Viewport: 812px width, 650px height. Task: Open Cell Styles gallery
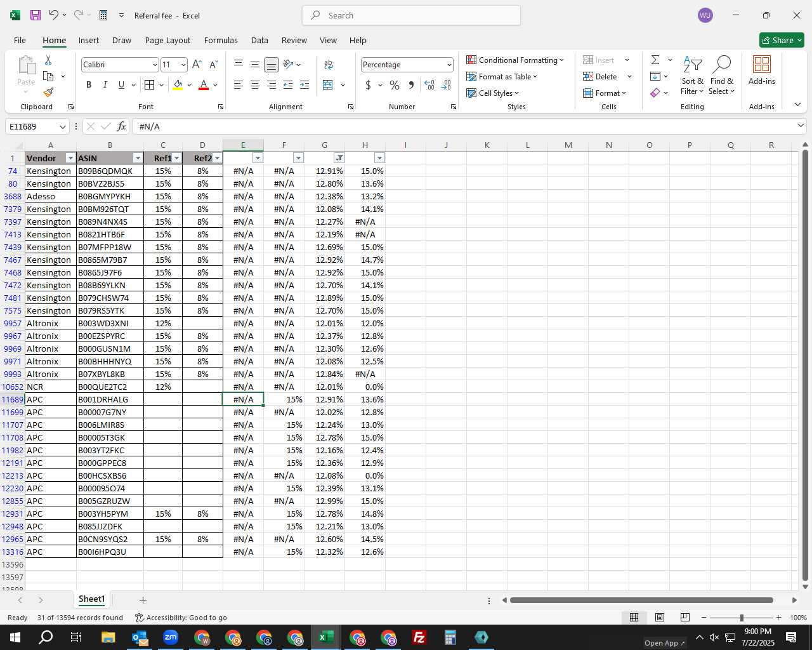[493, 93]
